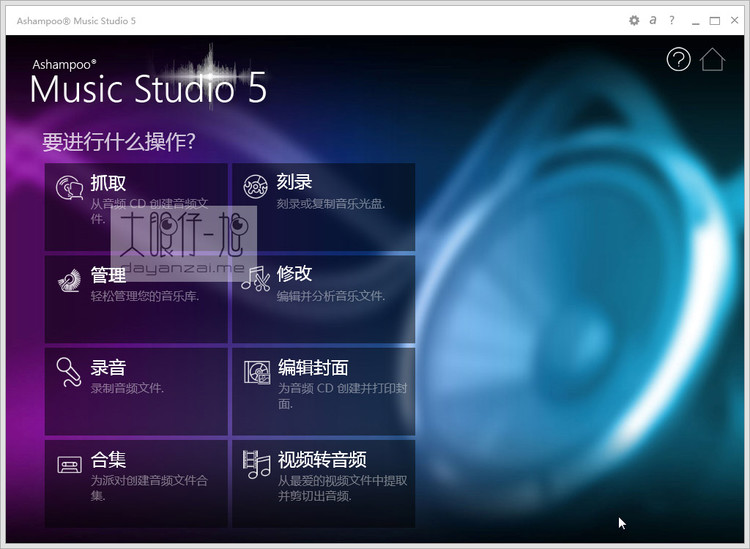
Task: Click the 修改 note-and-scissors icon
Action: [x=255, y=279]
